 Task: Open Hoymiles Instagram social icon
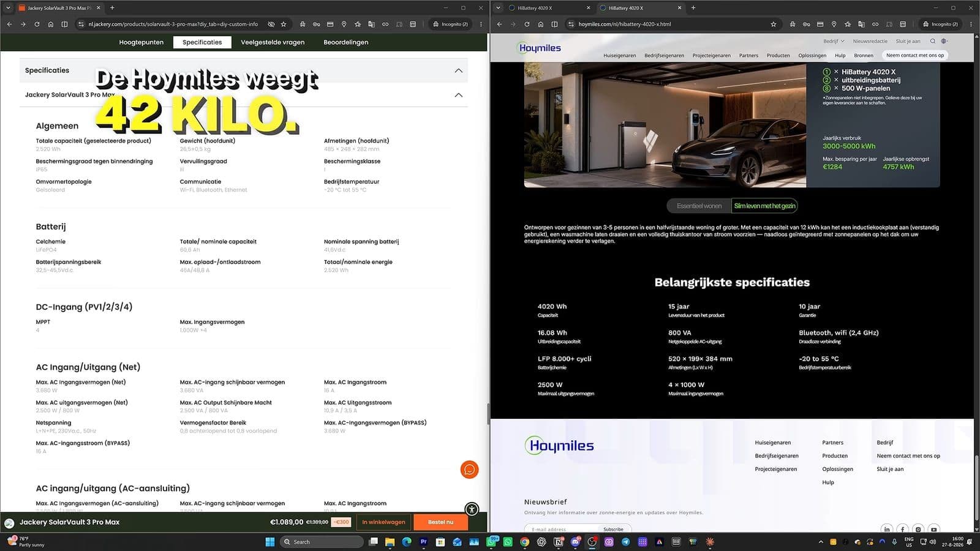918,529
